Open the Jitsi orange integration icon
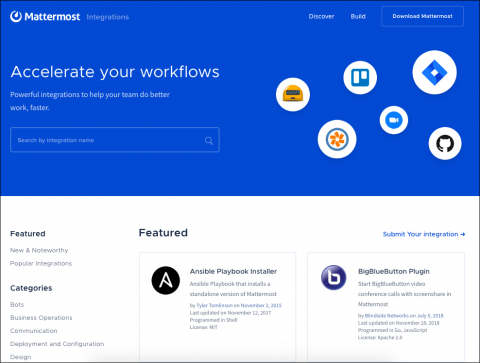Screen dimensions: 480x363 coord(337,139)
